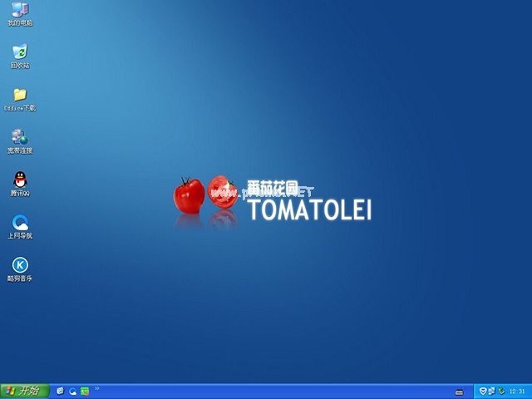This screenshot has height=399, width=532.
Task: Click the 上网导航 browser shortcut icon
Action: click(20, 223)
